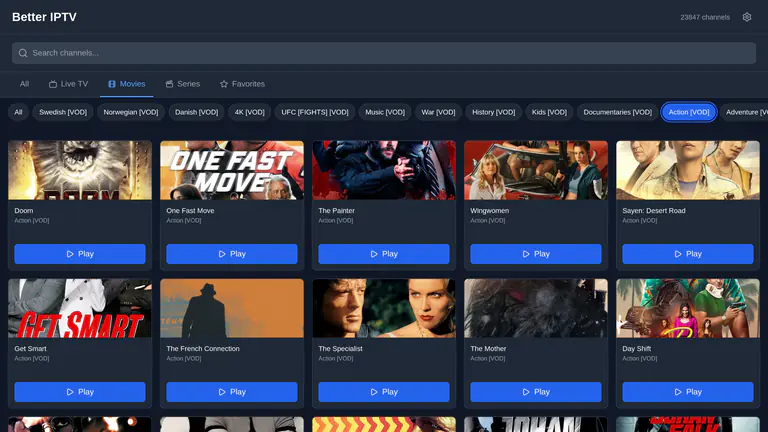Click the Sayen: Desert Road poster
This screenshot has height=432, width=768.
pyautogui.click(x=688, y=170)
